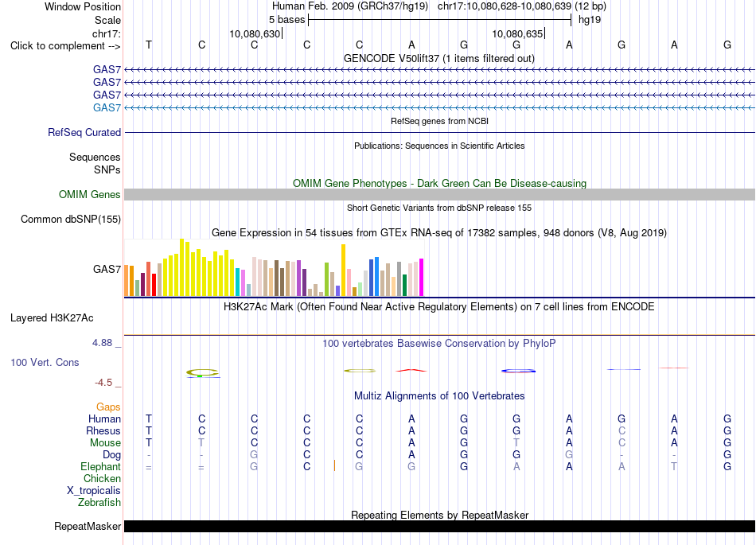Click the PhyloP Basewise Conservation title

point(438,344)
